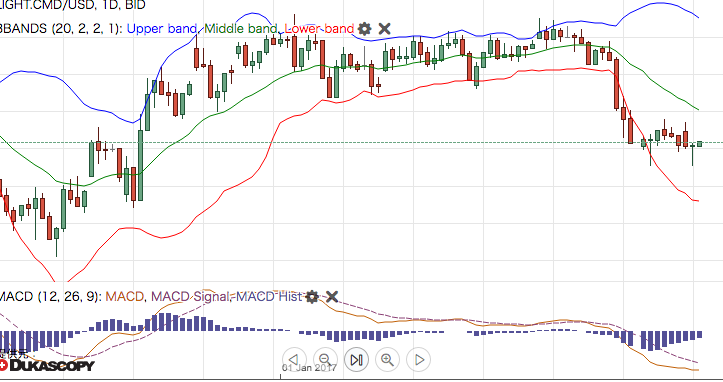Zoom in the chart

point(387,359)
